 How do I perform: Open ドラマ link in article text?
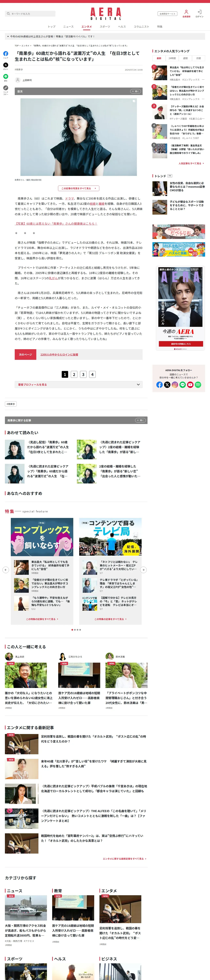[x=70, y=198]
